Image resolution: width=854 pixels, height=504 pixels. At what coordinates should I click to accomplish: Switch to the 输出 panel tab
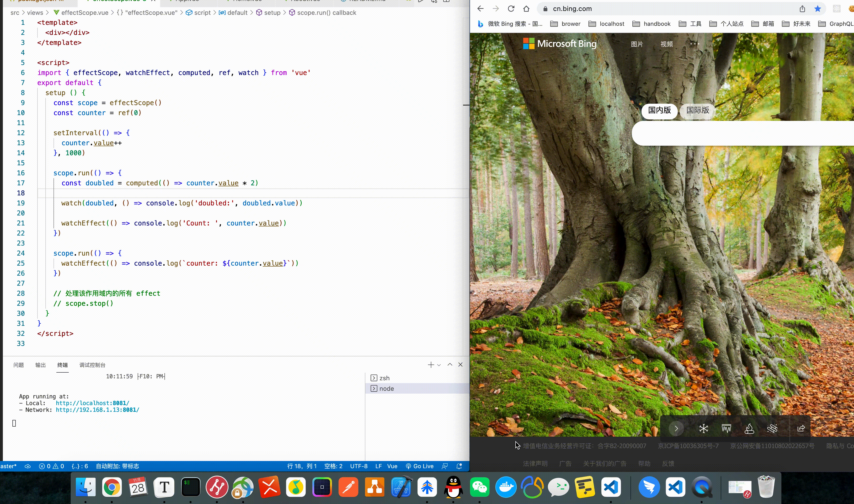point(40,365)
